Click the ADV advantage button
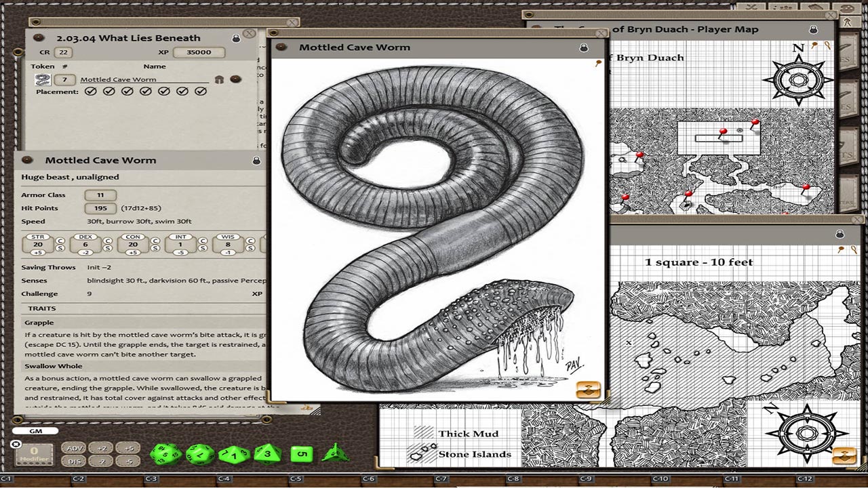 (75, 448)
